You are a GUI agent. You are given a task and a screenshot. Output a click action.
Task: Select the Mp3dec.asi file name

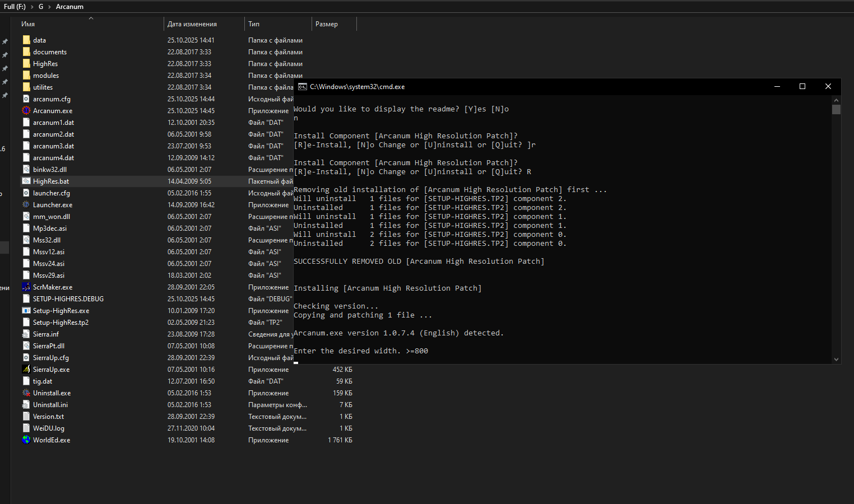50,228
